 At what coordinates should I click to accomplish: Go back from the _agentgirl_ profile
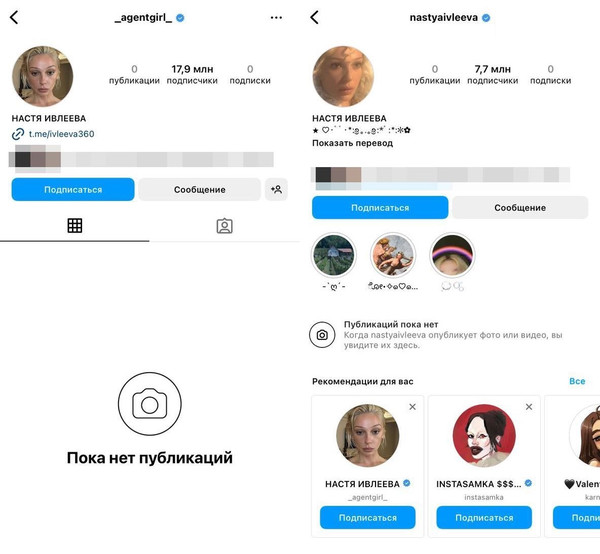click(14, 17)
